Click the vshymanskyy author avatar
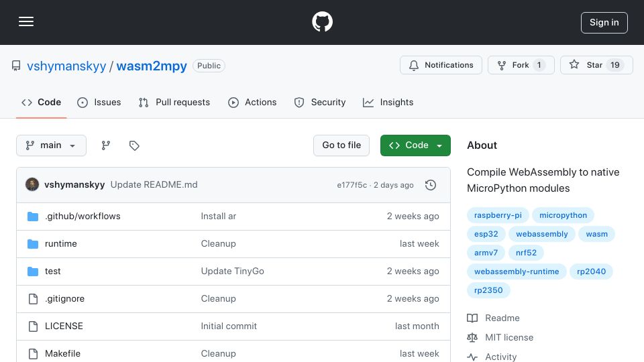 click(32, 185)
